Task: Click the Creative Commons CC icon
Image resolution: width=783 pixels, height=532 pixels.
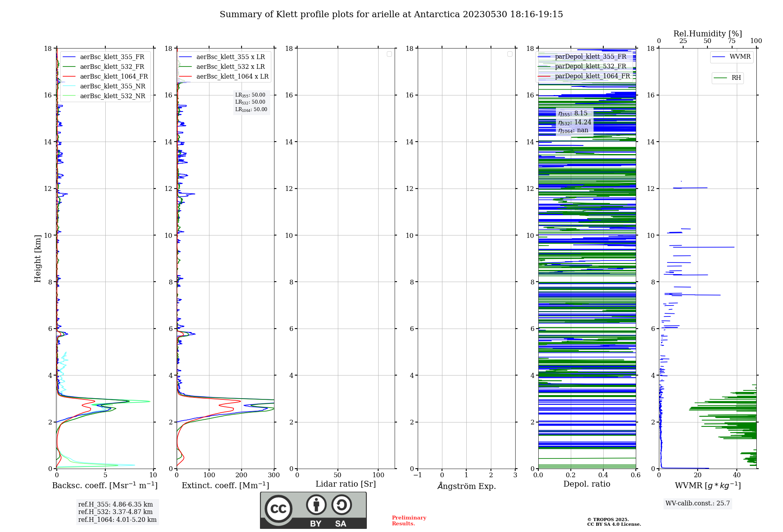Action: (x=278, y=509)
